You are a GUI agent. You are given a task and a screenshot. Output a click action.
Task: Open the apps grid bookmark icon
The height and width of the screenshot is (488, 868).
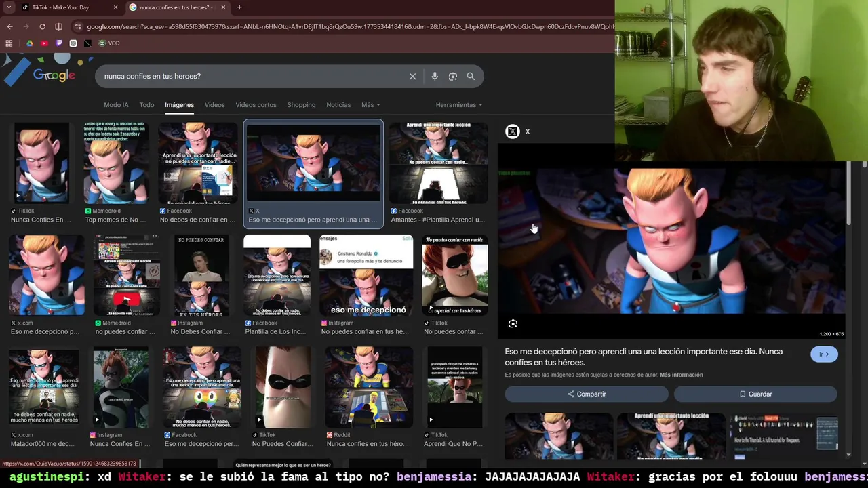(x=9, y=43)
